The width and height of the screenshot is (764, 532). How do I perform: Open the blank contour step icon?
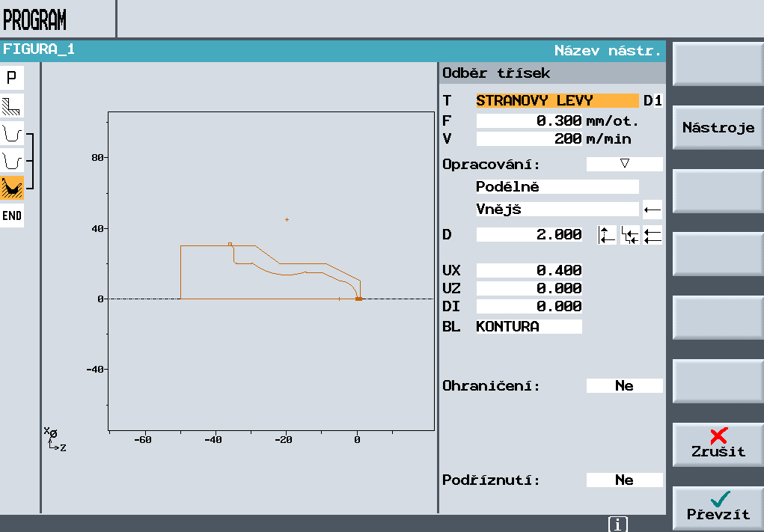[x=12, y=106]
